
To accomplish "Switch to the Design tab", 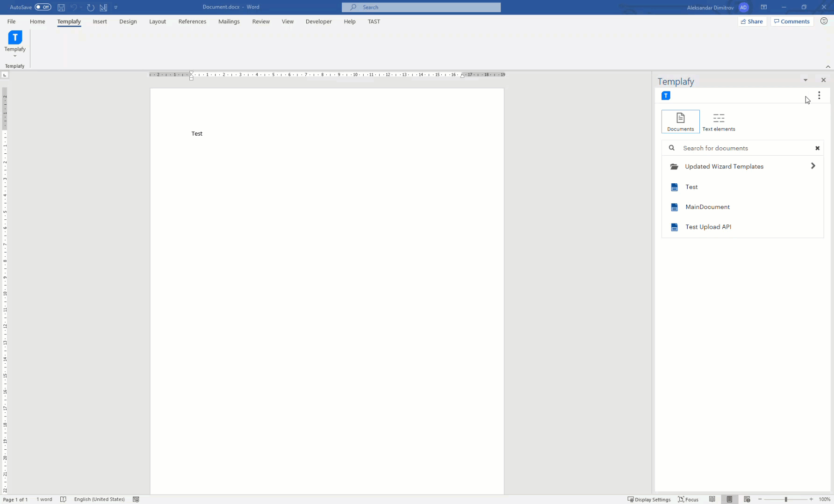I will click(x=128, y=22).
